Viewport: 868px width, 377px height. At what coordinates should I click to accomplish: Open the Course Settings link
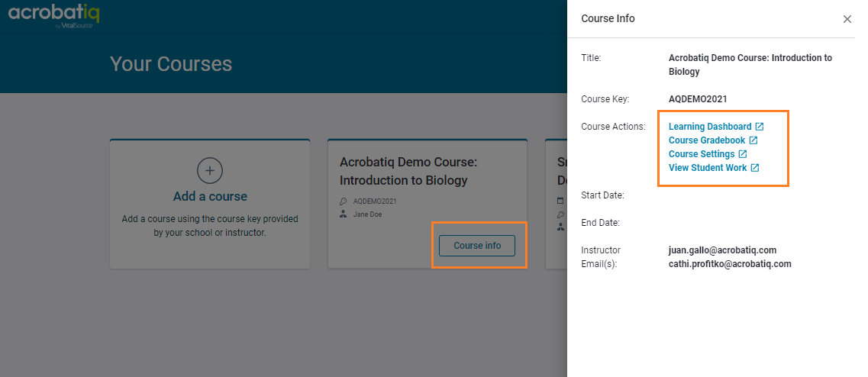(702, 154)
